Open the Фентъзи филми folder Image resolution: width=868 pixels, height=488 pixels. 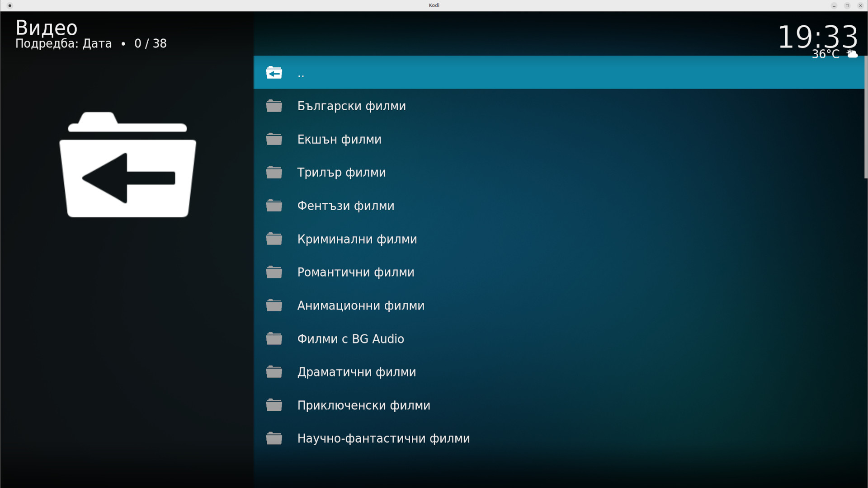click(x=559, y=206)
